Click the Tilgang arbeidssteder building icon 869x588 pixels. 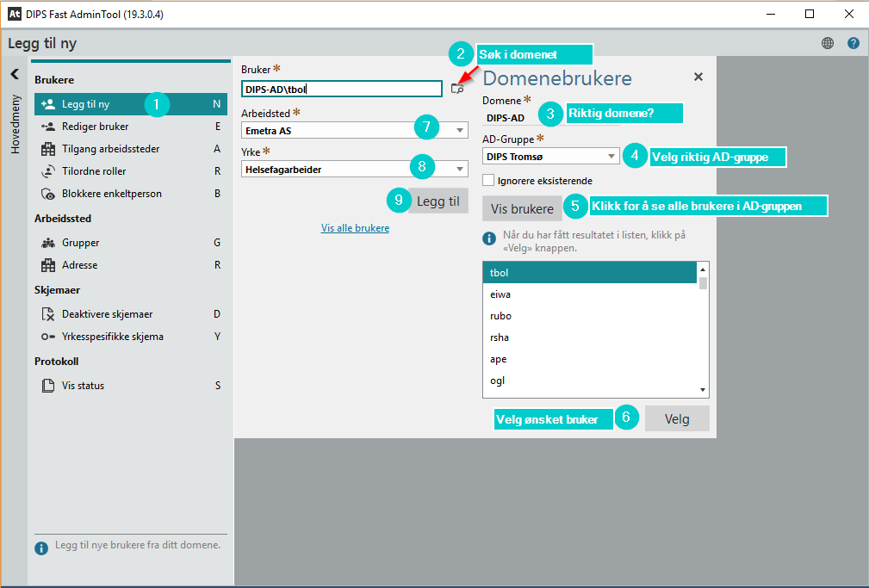48,149
